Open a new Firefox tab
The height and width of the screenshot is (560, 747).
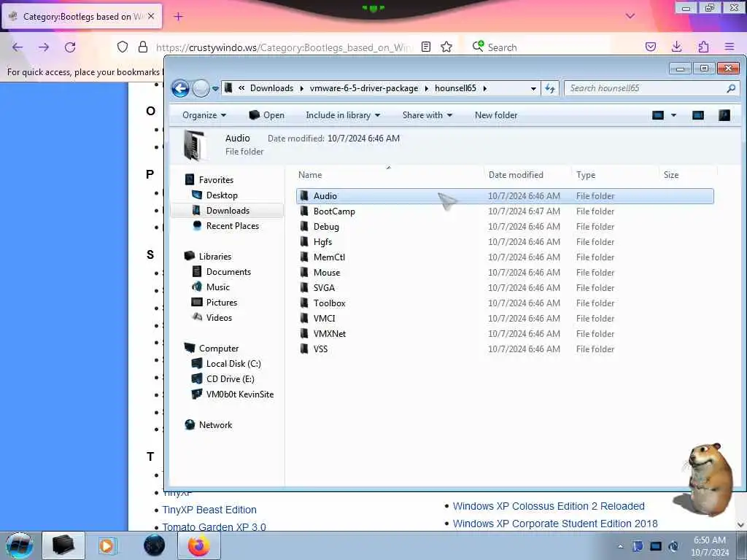click(178, 17)
